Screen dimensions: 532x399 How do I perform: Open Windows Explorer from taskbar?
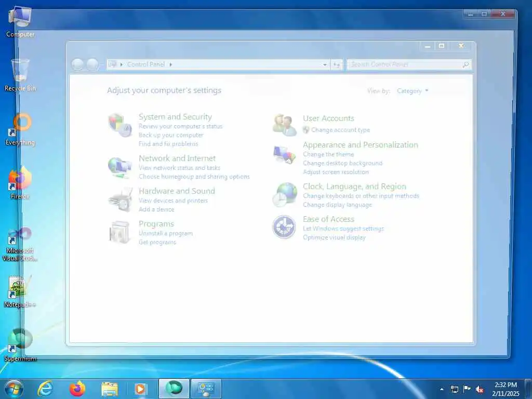point(109,389)
